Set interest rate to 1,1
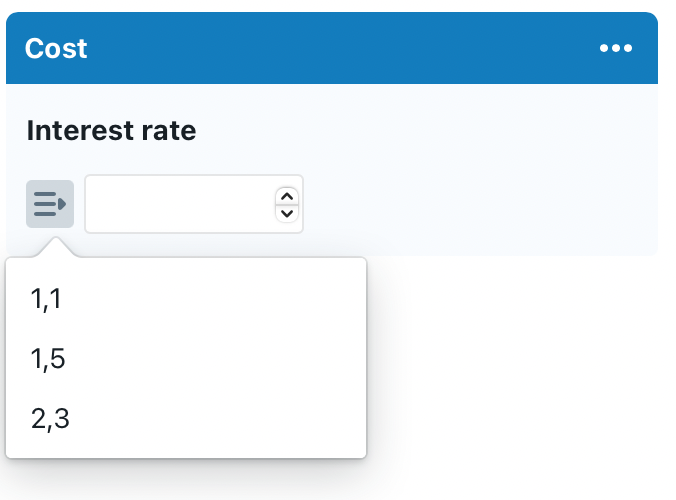 coord(47,299)
